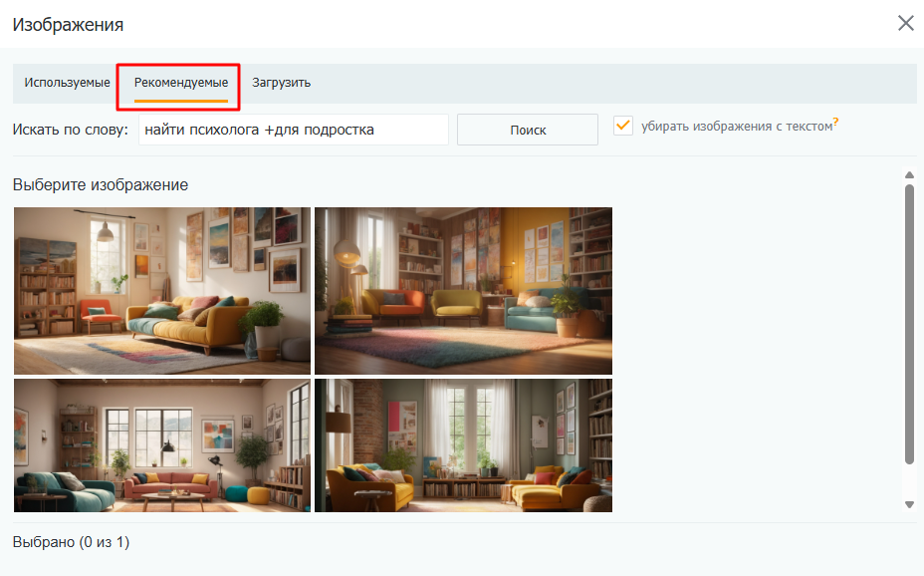Click the 'Искать по слову:' label

pos(70,130)
